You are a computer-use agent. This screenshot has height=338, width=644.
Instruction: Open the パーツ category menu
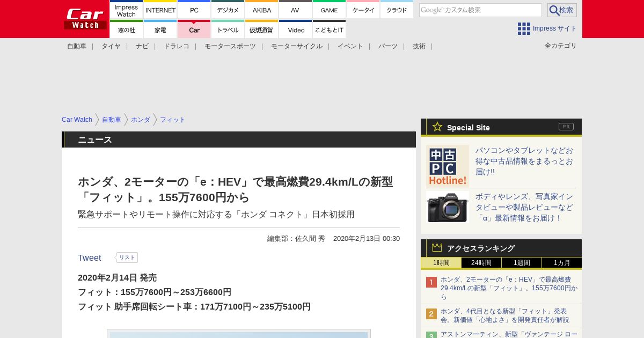click(x=387, y=46)
